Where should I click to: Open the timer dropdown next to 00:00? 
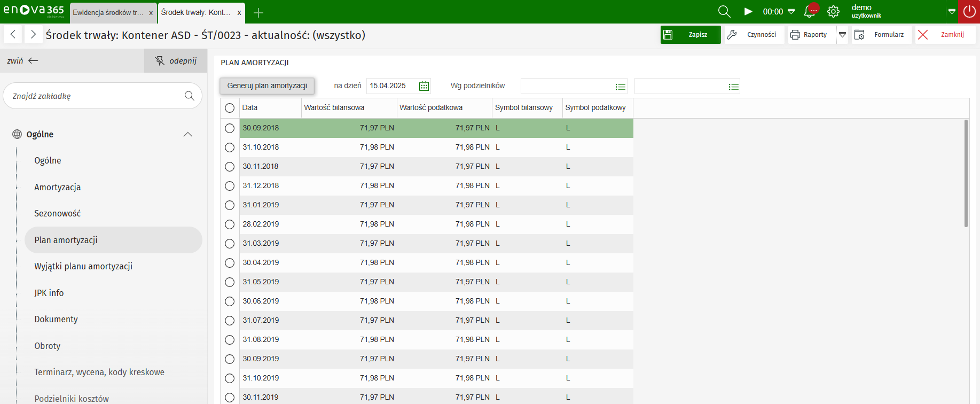791,11
